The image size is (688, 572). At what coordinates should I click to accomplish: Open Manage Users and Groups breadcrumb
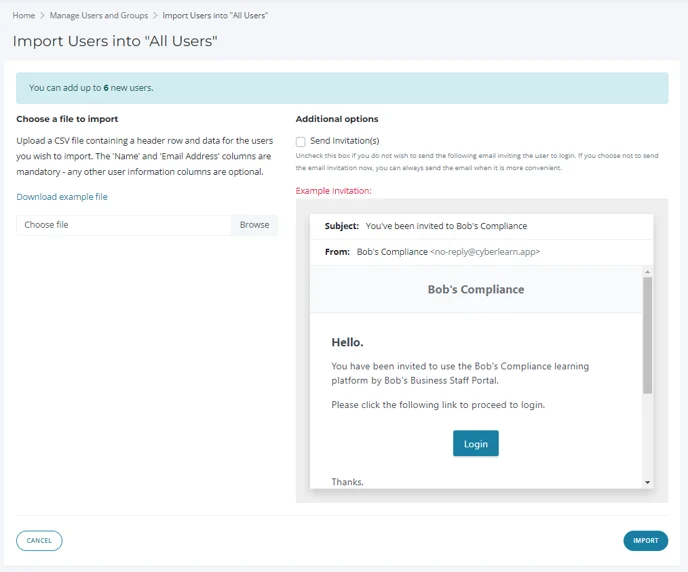click(99, 16)
